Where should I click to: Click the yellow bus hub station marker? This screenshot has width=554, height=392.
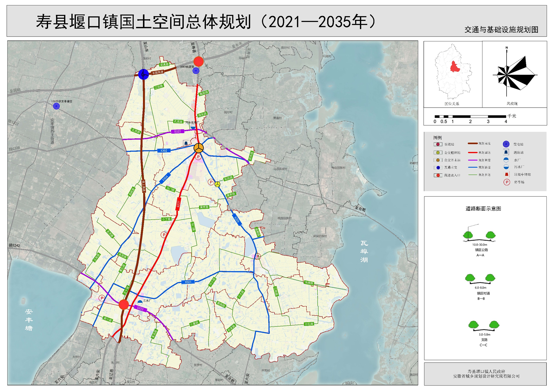tap(217, 184)
